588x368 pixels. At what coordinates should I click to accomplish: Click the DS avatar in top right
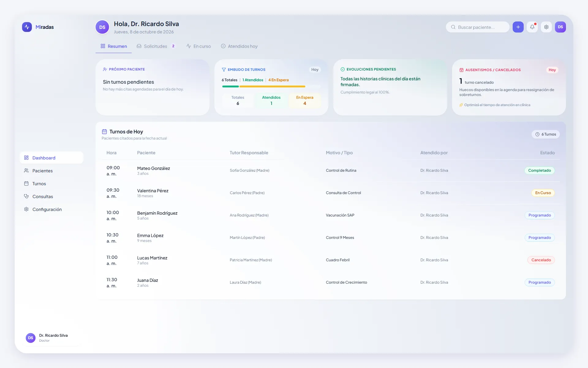[560, 27]
